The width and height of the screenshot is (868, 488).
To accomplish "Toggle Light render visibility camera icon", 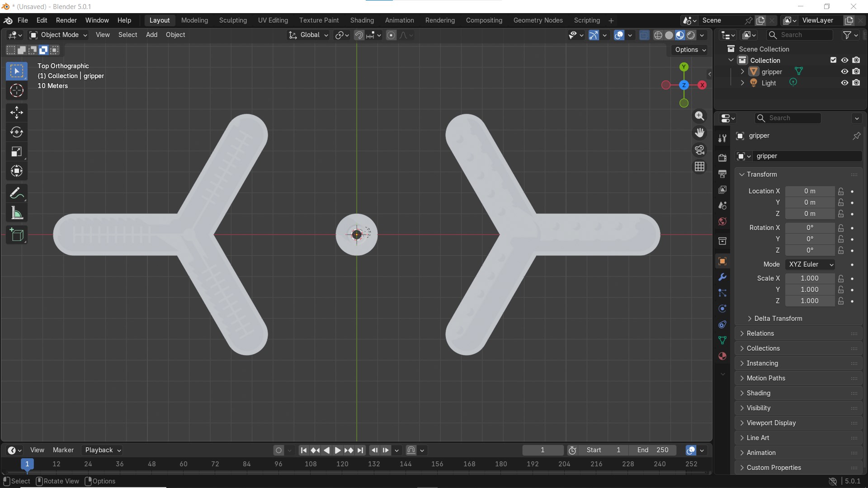I will point(856,83).
